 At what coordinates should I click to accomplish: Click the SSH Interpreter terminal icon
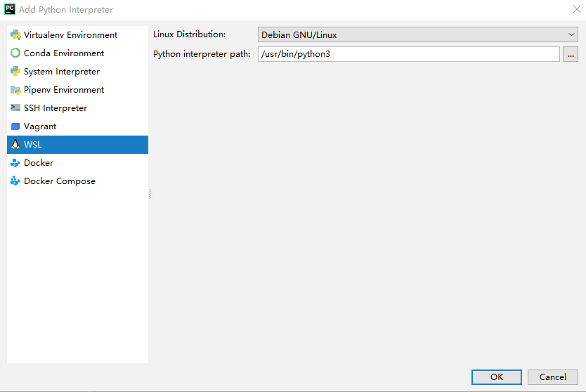[x=15, y=107]
